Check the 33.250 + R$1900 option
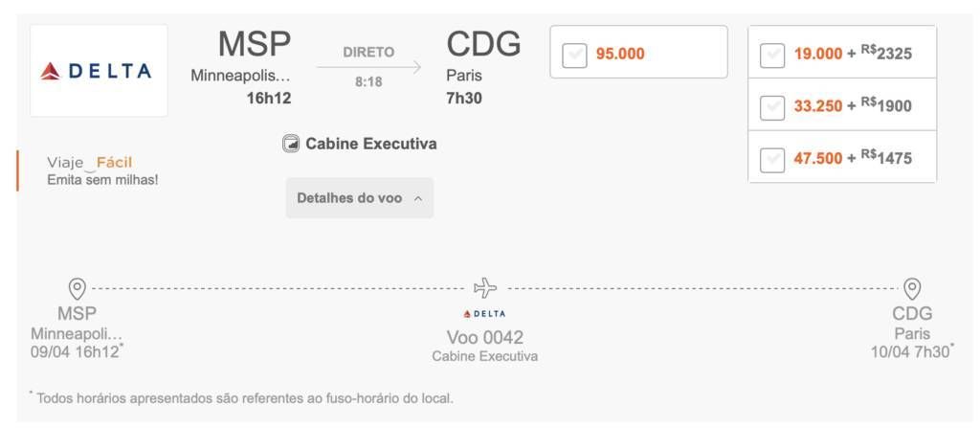 tap(772, 107)
